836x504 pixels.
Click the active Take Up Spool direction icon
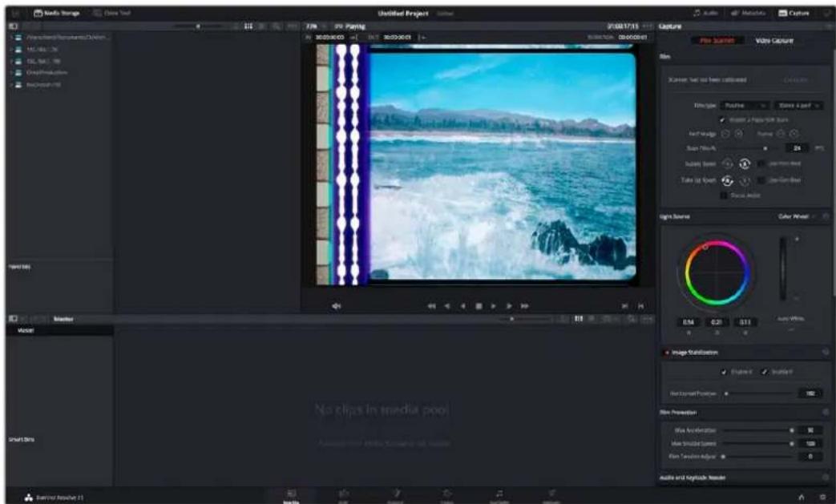click(727, 181)
